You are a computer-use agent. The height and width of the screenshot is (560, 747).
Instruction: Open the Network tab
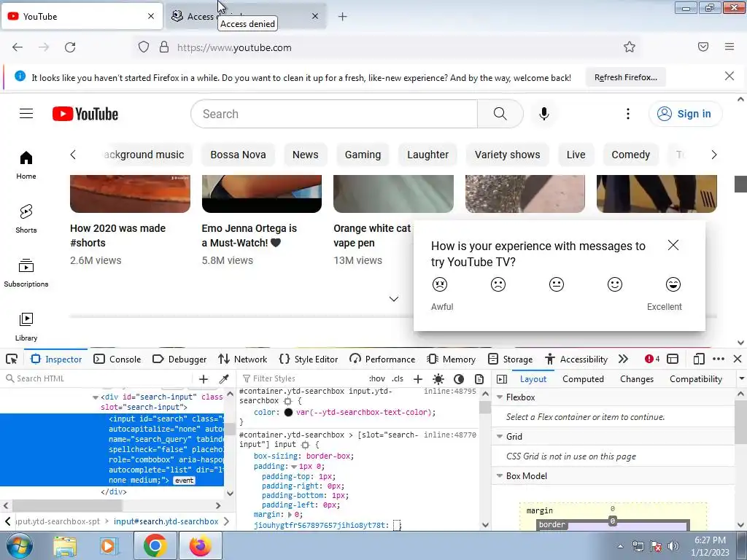243,359
